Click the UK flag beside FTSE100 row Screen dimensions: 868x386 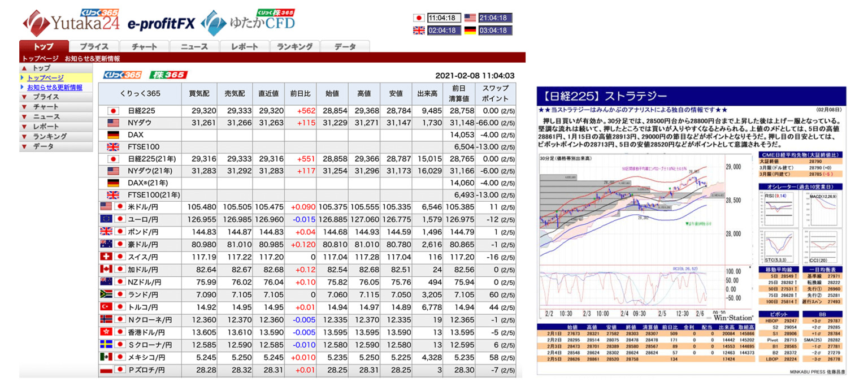coord(113,147)
